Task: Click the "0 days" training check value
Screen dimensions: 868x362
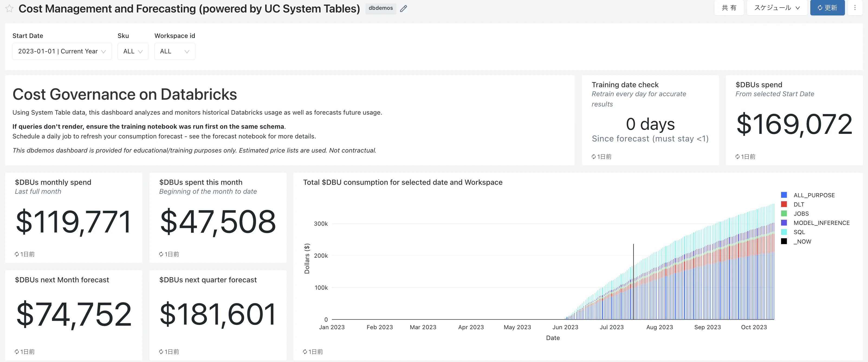Action: coord(650,124)
